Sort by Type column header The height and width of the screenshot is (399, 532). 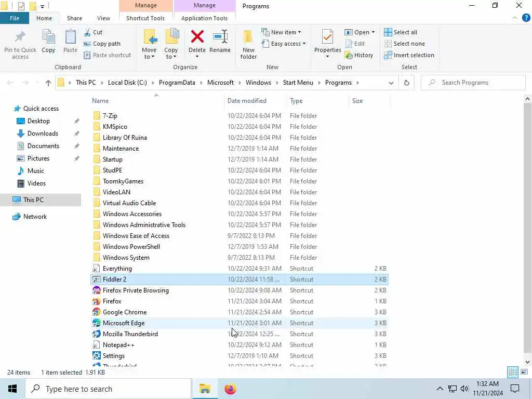(317, 101)
